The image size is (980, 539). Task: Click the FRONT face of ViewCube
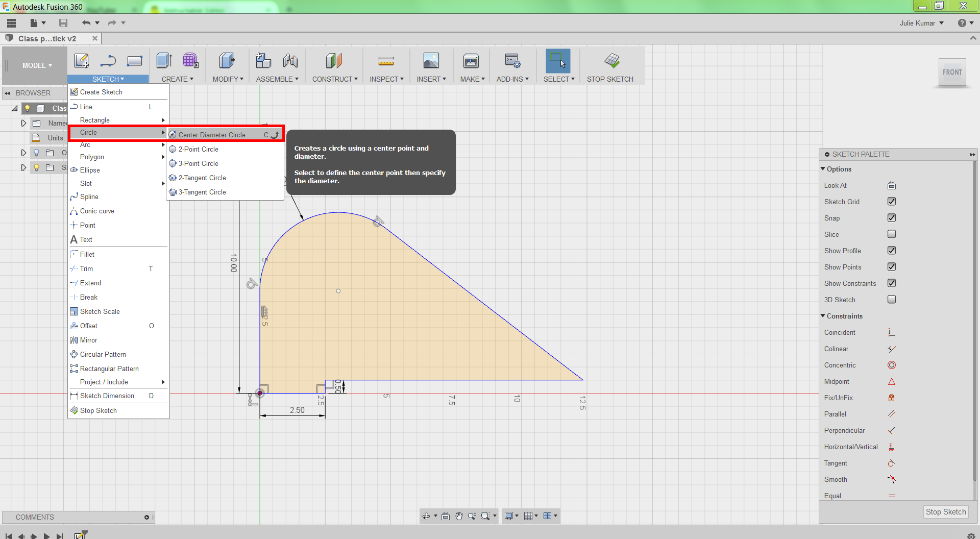click(952, 72)
